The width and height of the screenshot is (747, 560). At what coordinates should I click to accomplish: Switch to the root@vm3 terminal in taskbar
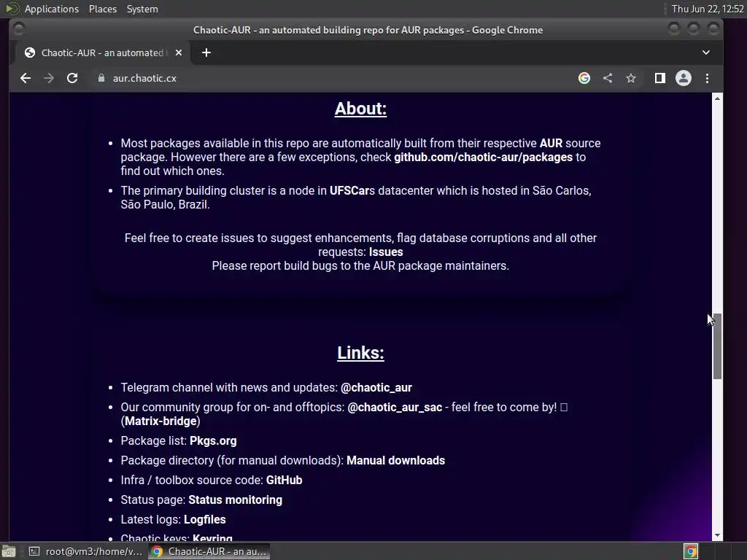[86, 551]
